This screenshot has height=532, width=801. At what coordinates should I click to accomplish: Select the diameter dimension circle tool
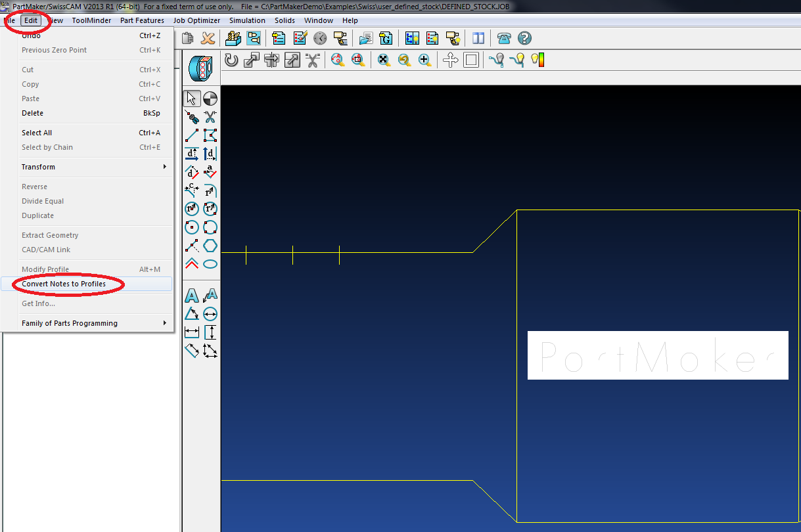pyautogui.click(x=210, y=314)
